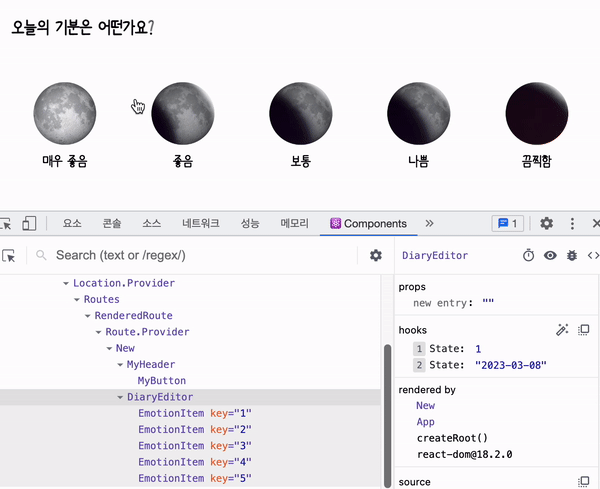Jump to New in rendered by list
The width and height of the screenshot is (600, 489).
pyautogui.click(x=426, y=406)
